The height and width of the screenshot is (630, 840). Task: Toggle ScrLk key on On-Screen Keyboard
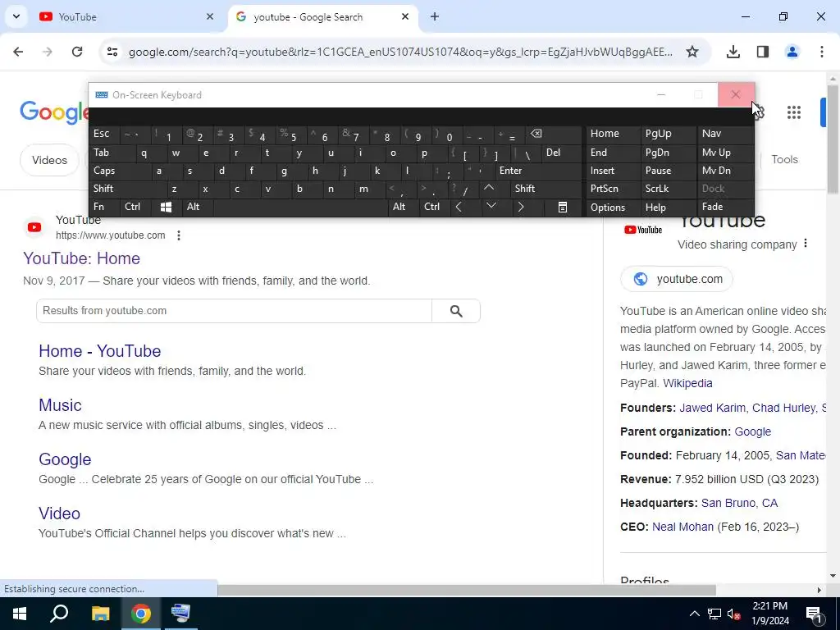(669, 189)
